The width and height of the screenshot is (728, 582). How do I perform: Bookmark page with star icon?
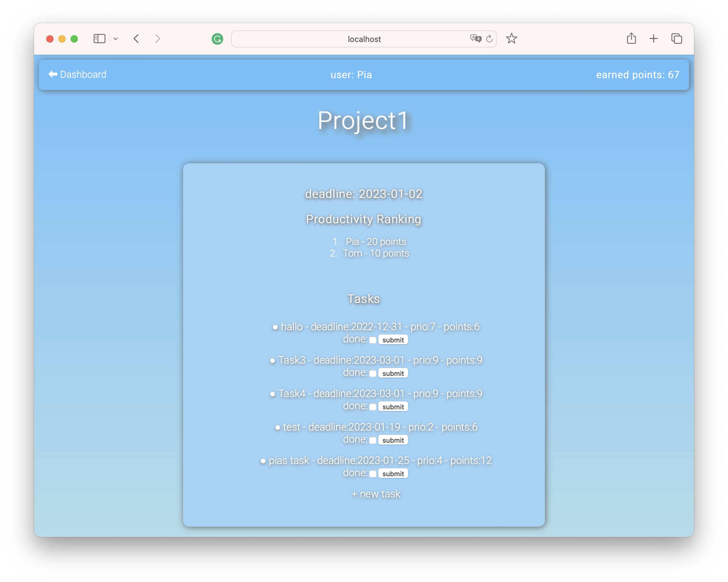tap(511, 39)
